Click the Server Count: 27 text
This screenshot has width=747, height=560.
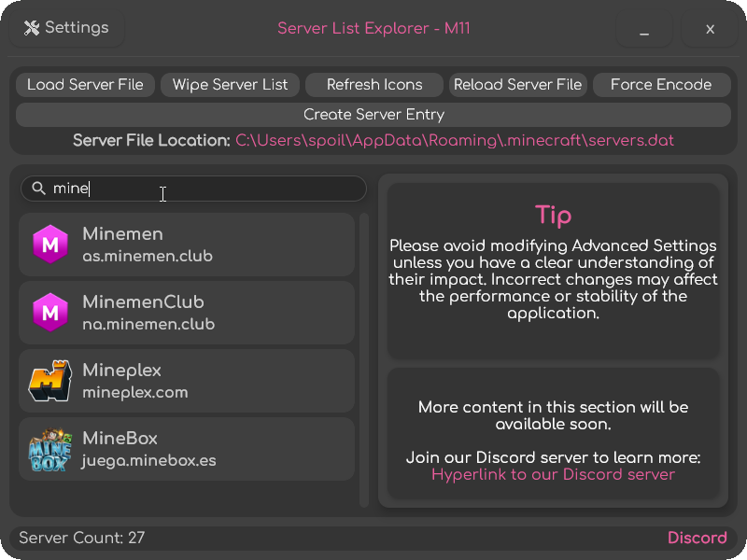(x=82, y=538)
